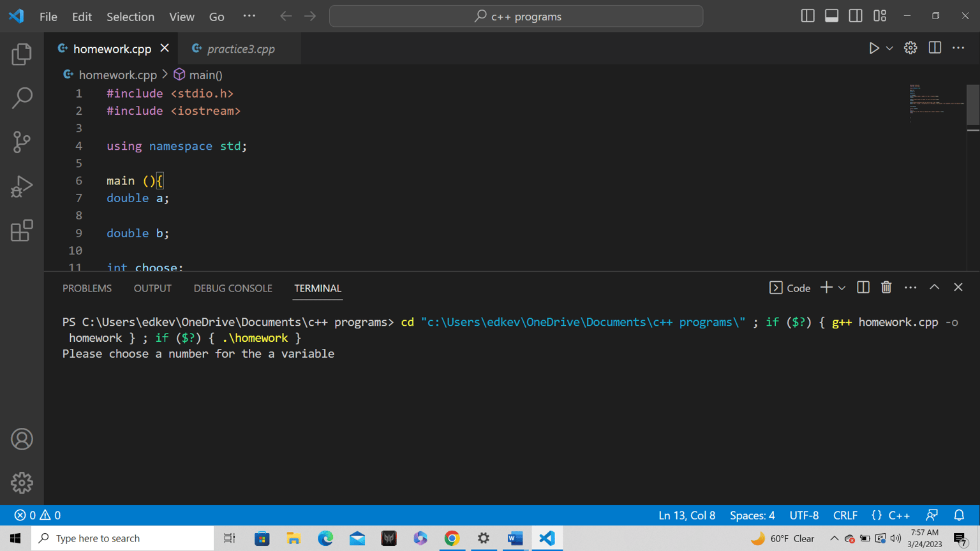Click the Run C++ file play icon
The image size is (980, 551).
873,48
